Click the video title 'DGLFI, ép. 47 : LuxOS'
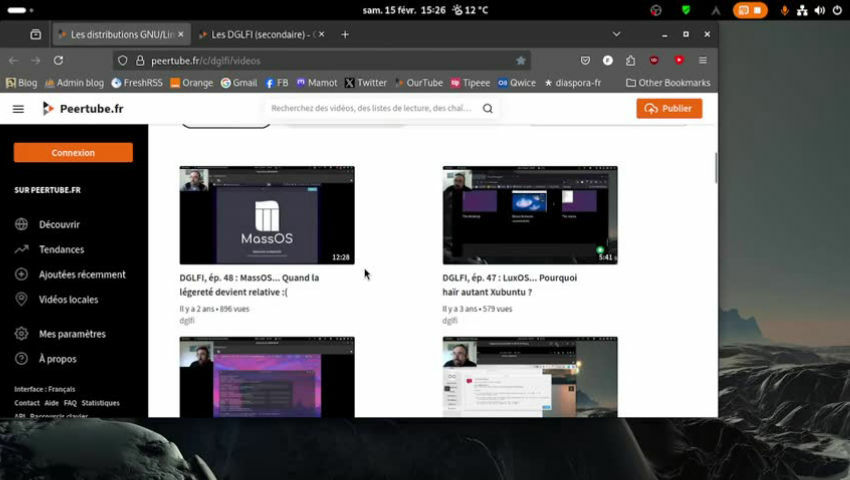Image resolution: width=850 pixels, height=480 pixels. click(x=510, y=285)
